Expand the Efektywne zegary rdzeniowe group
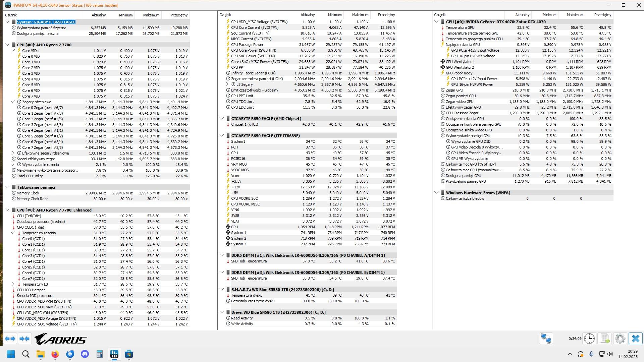This screenshot has width=644, height=362. click(x=13, y=153)
